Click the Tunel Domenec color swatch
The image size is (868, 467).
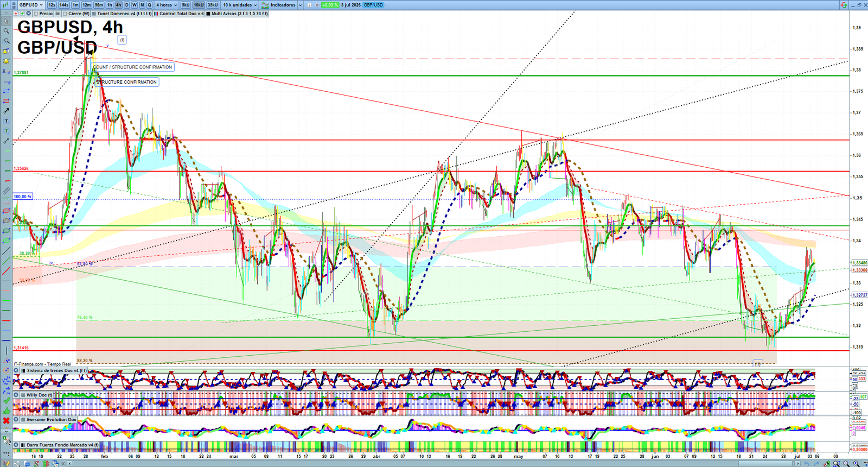click(94, 13)
